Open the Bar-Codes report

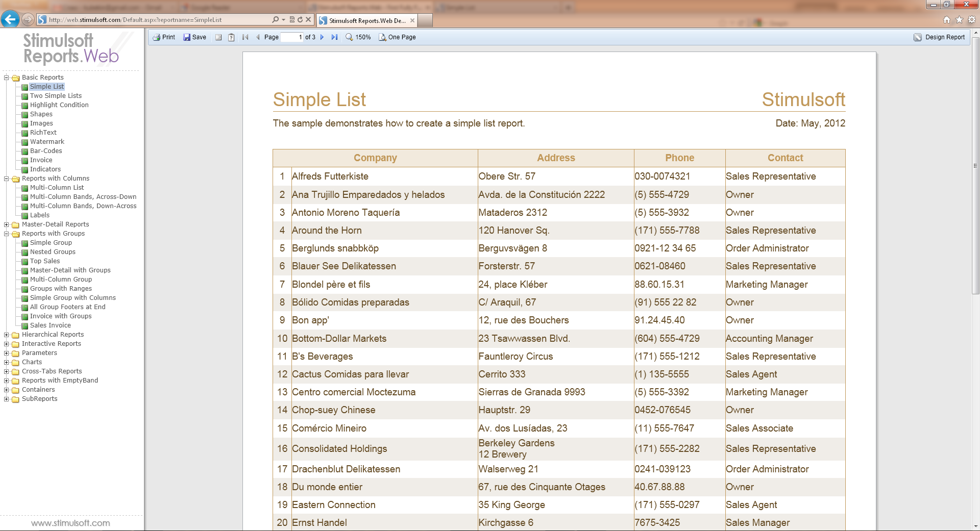[46, 151]
